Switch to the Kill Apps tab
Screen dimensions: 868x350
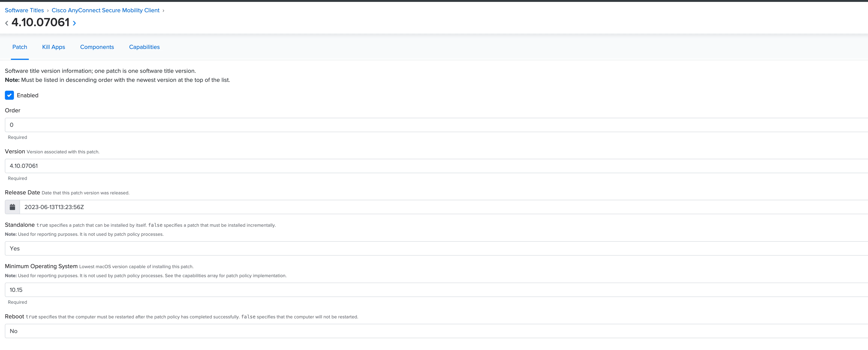click(54, 47)
